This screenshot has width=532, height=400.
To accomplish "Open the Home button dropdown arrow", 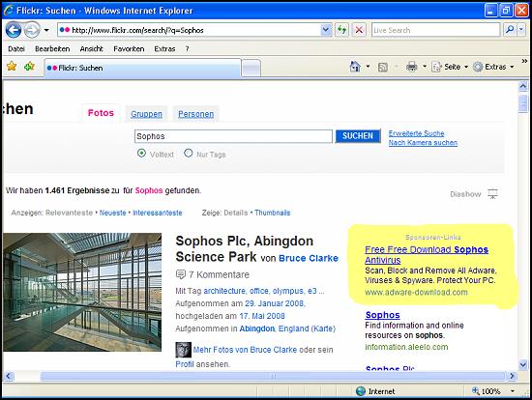I will (368, 67).
